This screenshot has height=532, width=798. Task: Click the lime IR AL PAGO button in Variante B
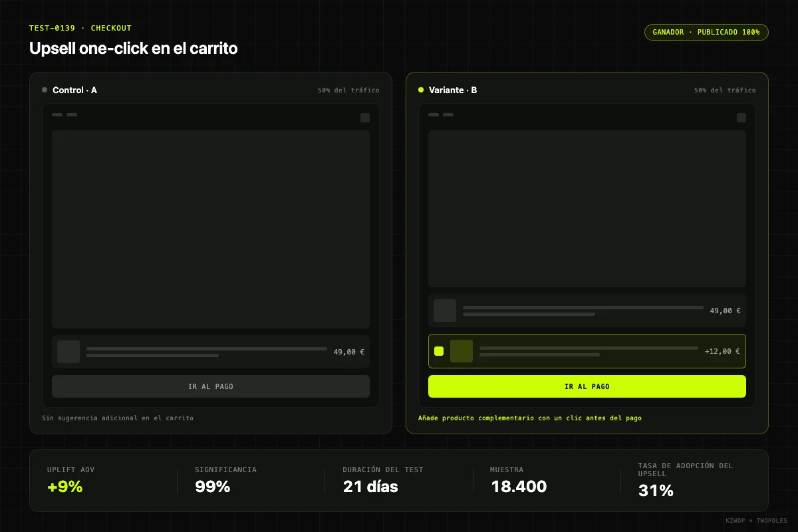click(x=587, y=386)
